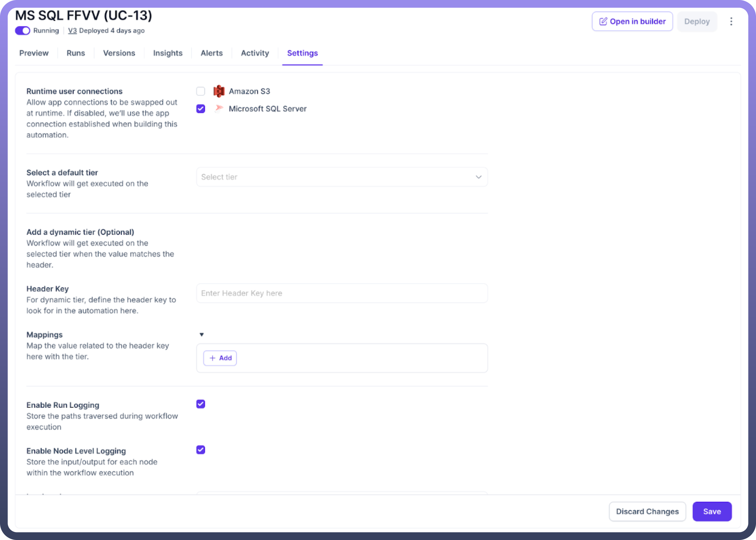This screenshot has width=756, height=540.
Task: Disable the Enable Run Logging checkbox
Action: pos(201,404)
